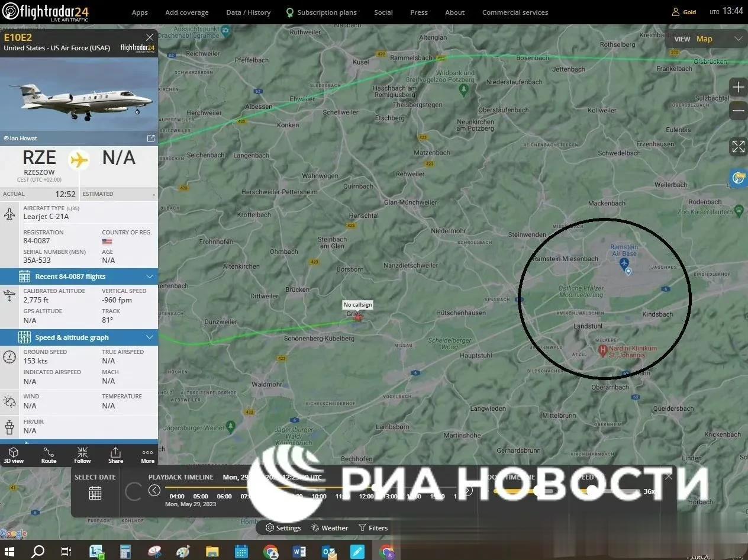The height and width of the screenshot is (560, 748).
Task: Jump to 10:00 on playback timeline
Action: click(319, 496)
